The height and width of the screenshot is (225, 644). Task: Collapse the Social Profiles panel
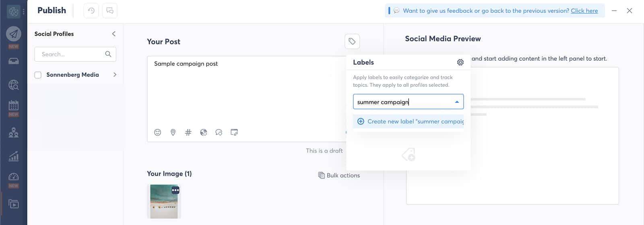pyautogui.click(x=114, y=34)
